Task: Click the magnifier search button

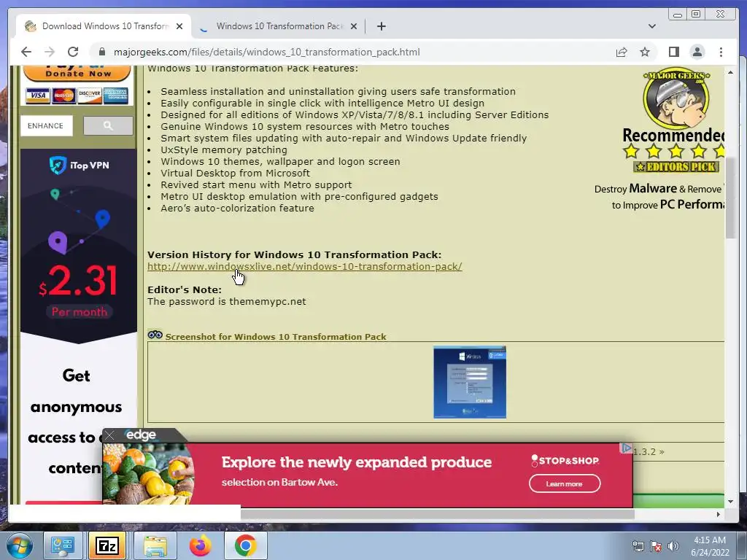Action: point(108,125)
